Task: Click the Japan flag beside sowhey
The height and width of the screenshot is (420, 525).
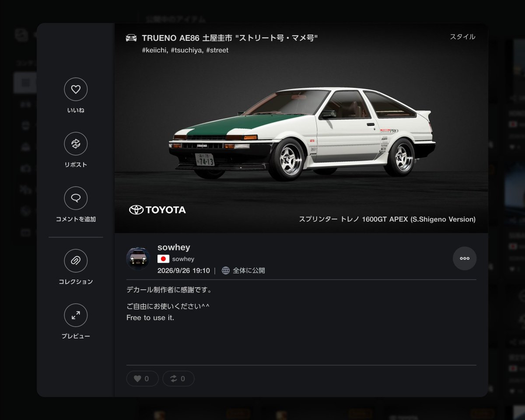Action: pyautogui.click(x=163, y=259)
